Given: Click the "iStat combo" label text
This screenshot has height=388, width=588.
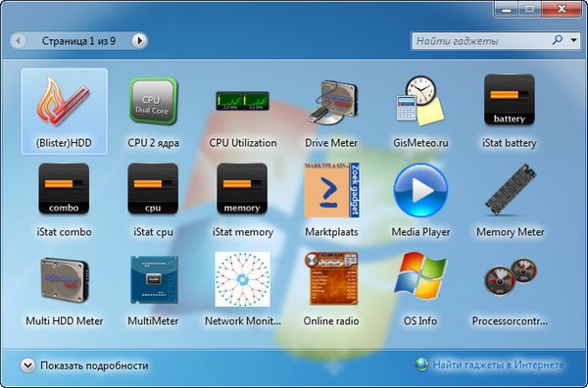Looking at the screenshot, I should pos(64,232).
